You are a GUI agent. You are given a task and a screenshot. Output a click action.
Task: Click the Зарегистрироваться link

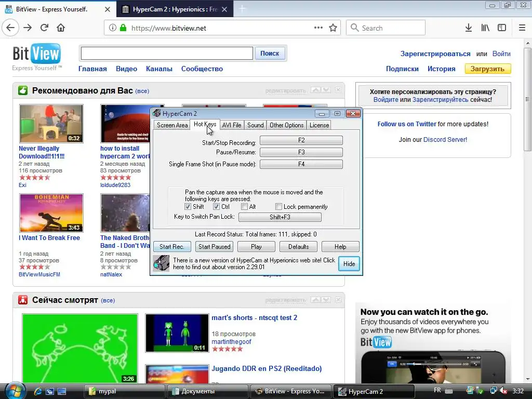point(435,54)
